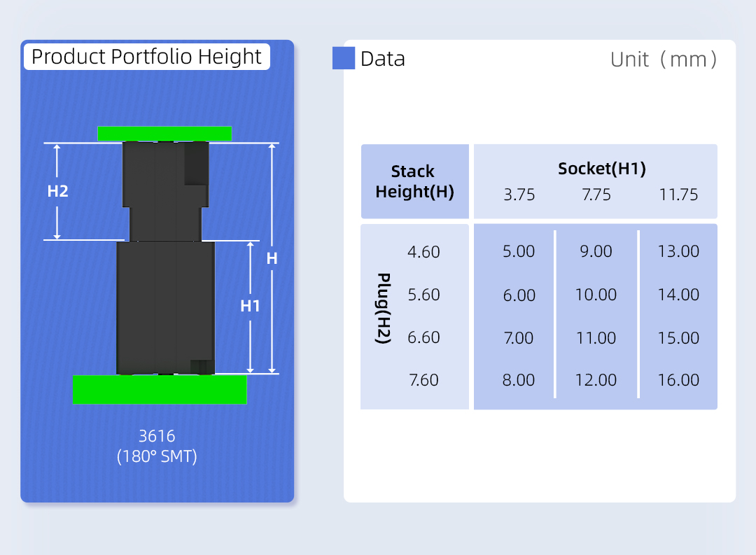Click the 3616 (180° SMT) caption

click(x=157, y=447)
